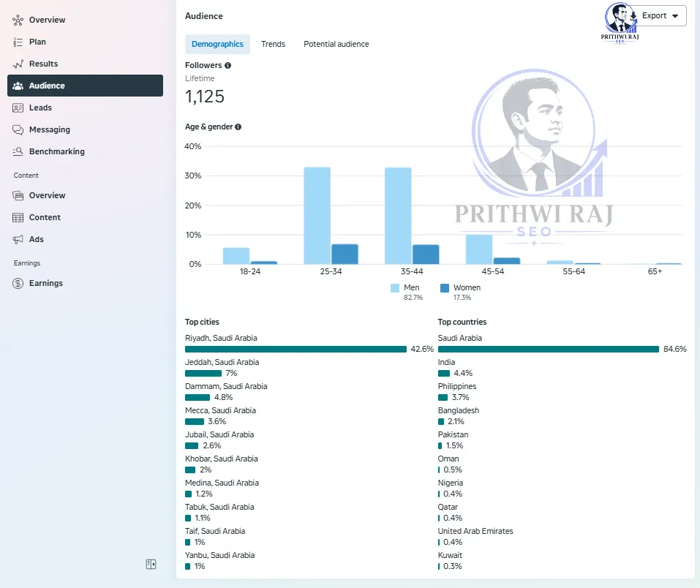Open the Benchmarking magnifier icon
Viewport: 700px width, 588px height.
18,151
